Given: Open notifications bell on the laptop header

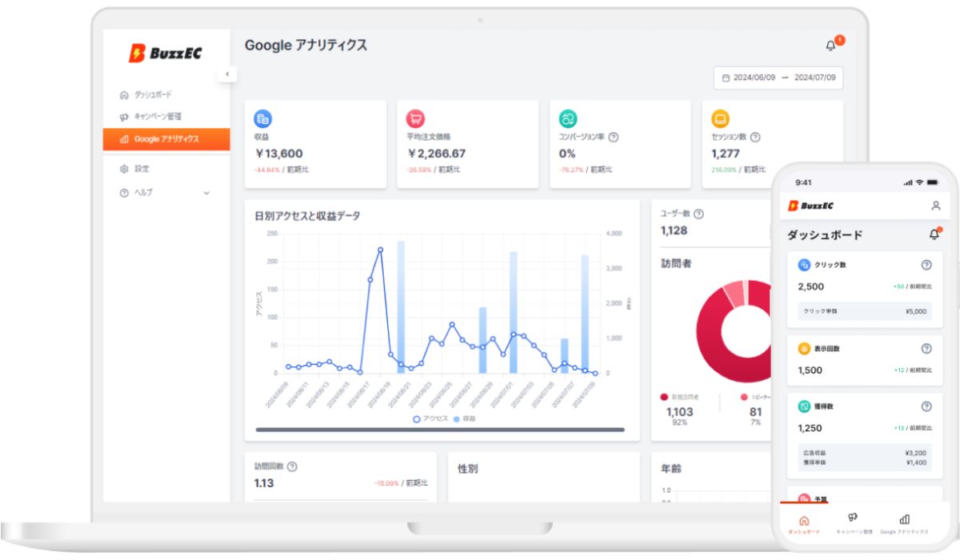Looking at the screenshot, I should click(x=830, y=46).
